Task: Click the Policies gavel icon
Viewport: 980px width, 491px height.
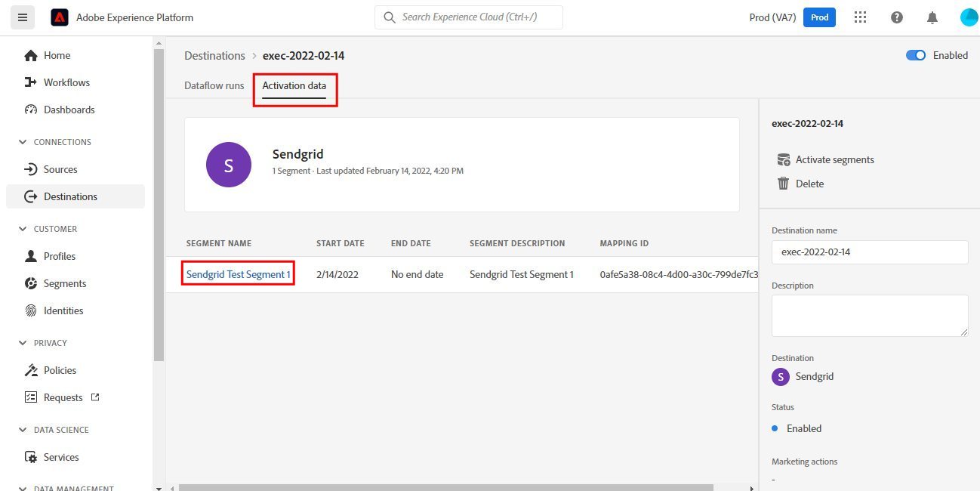Action: [x=31, y=370]
